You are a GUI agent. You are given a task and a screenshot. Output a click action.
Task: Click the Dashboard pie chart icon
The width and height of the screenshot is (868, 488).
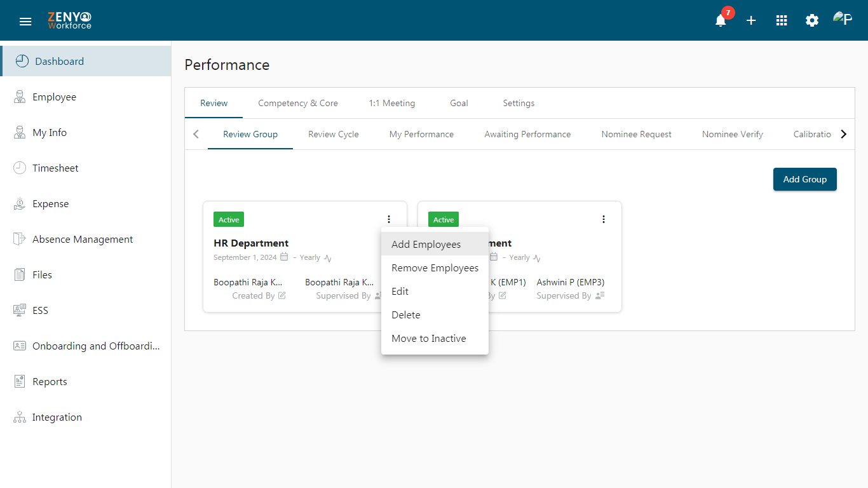pos(22,61)
